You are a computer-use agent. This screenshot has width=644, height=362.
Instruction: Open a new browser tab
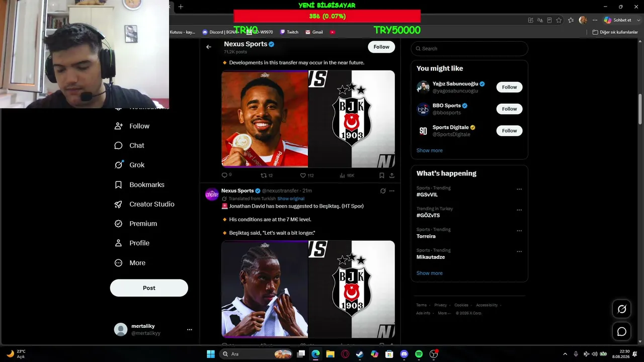tap(181, 7)
